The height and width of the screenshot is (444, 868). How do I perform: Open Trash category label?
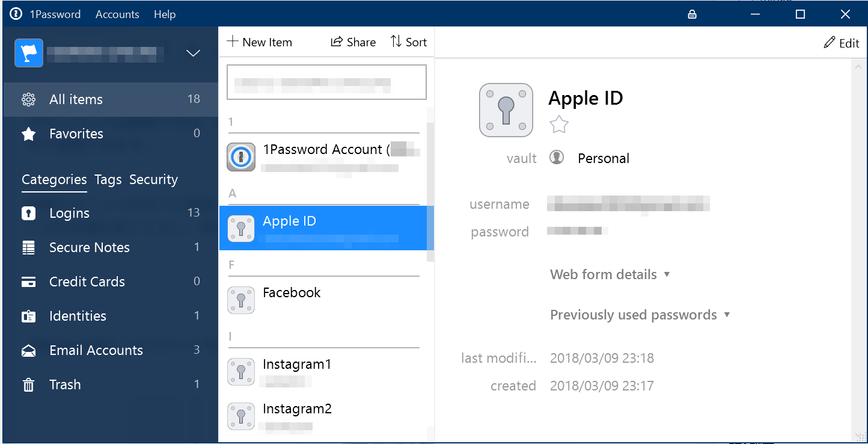[65, 384]
